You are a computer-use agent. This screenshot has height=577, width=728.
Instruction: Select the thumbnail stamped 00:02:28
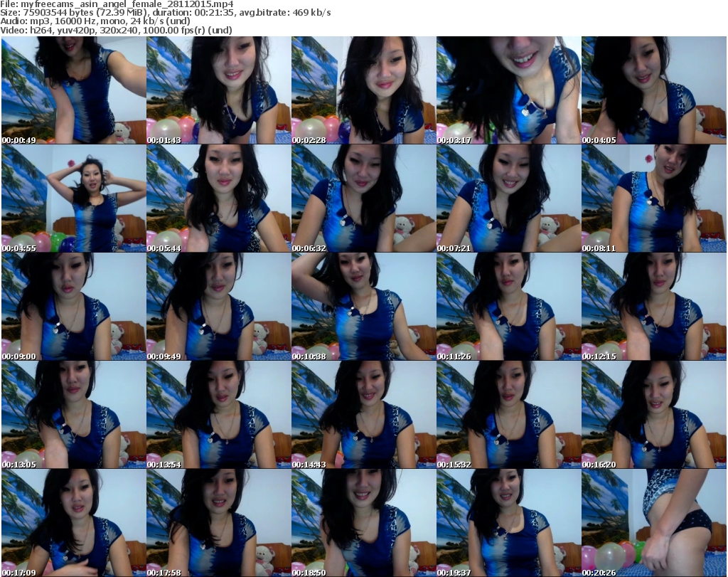click(x=363, y=90)
